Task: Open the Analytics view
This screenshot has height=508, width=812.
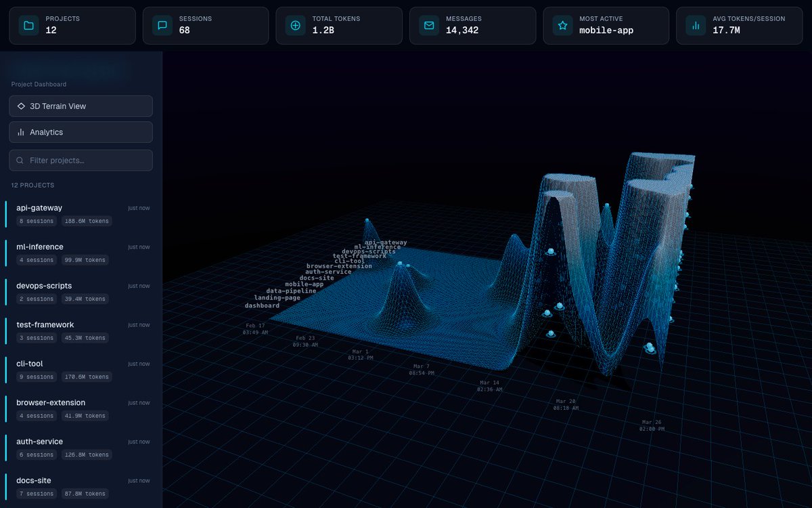Action: click(x=81, y=132)
